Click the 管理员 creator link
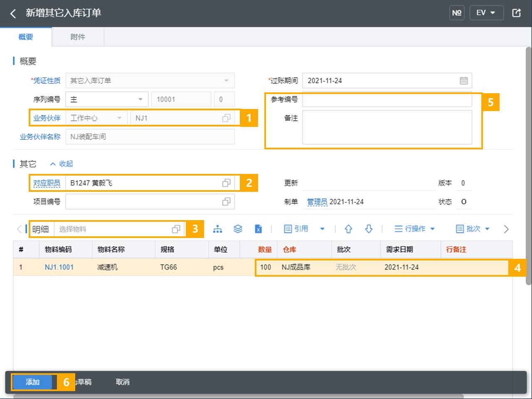The image size is (532, 399). click(x=317, y=202)
